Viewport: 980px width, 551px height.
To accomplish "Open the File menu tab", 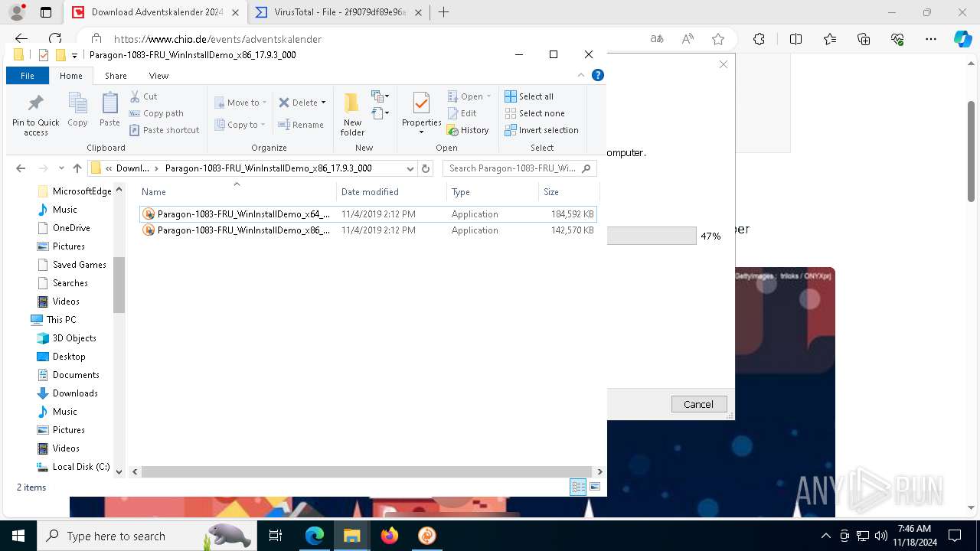I will (28, 76).
